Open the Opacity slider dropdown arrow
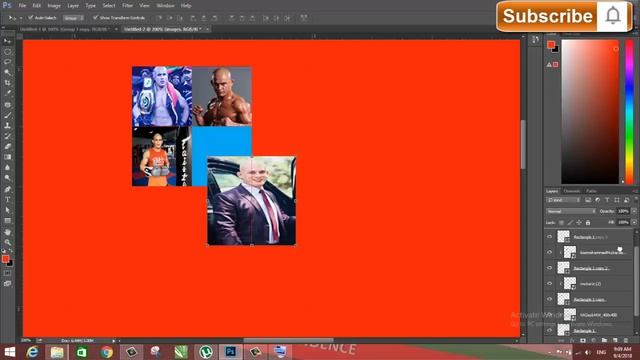Viewport: 640px width, 360px height. [634, 211]
